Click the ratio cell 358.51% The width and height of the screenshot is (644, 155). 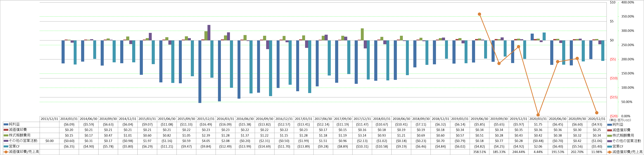479,152
